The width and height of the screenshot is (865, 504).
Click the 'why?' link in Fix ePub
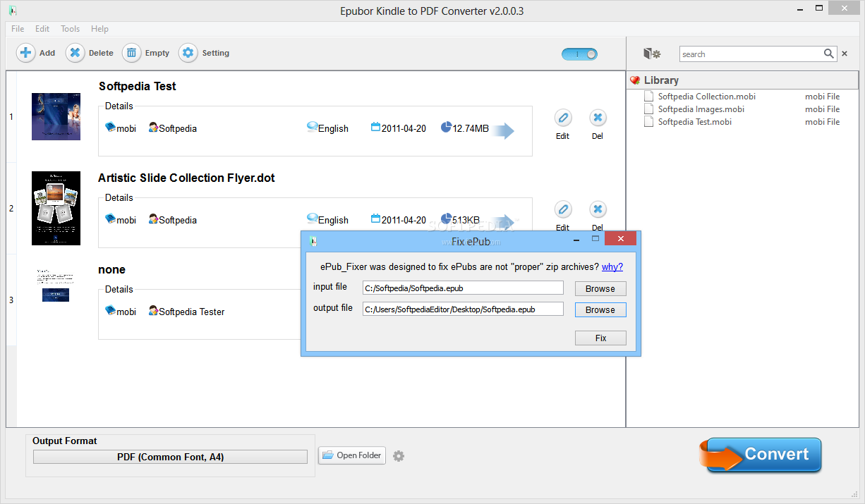tap(612, 267)
